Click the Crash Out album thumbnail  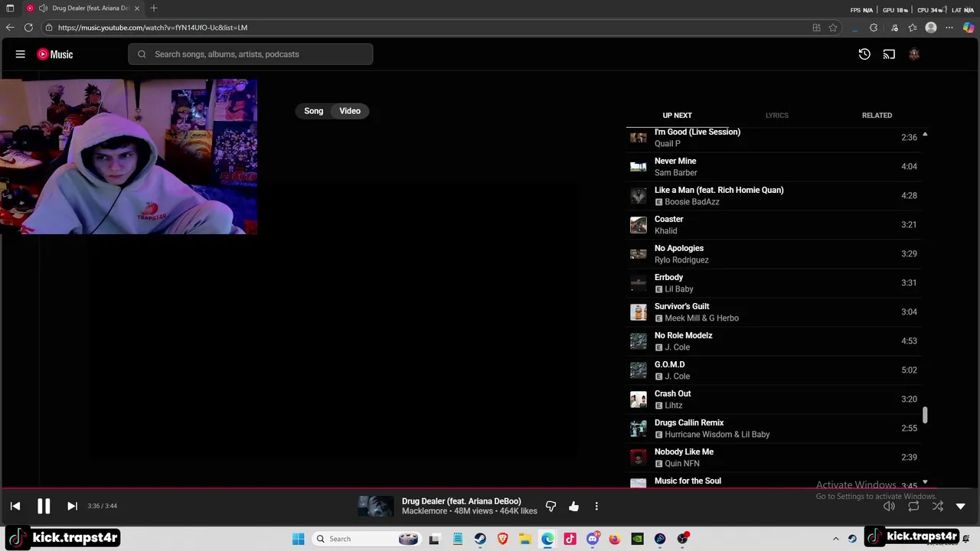(x=639, y=399)
